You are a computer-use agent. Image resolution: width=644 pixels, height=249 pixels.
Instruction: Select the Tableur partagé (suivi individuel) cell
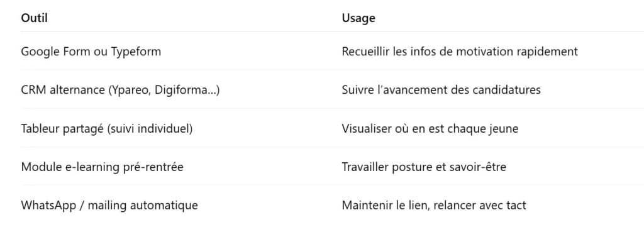pyautogui.click(x=107, y=129)
